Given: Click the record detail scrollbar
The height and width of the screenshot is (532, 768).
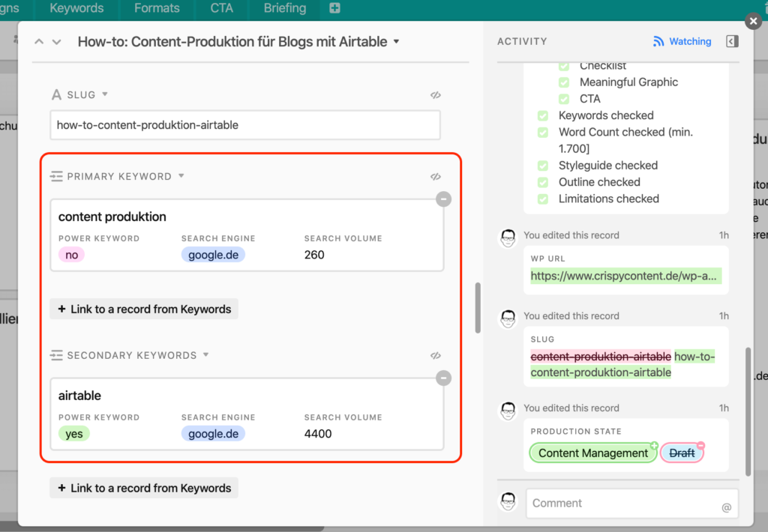Looking at the screenshot, I should pyautogui.click(x=478, y=308).
